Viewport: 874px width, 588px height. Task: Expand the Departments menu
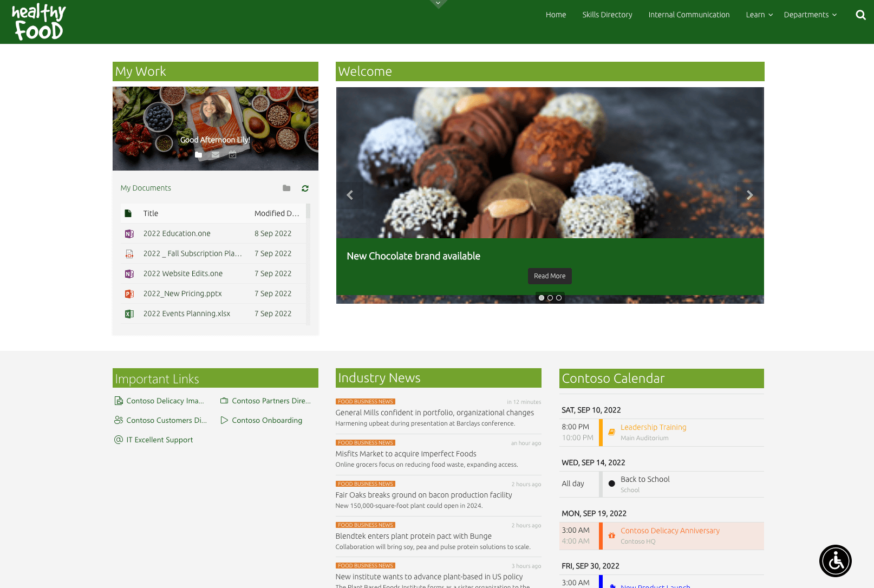coord(810,15)
